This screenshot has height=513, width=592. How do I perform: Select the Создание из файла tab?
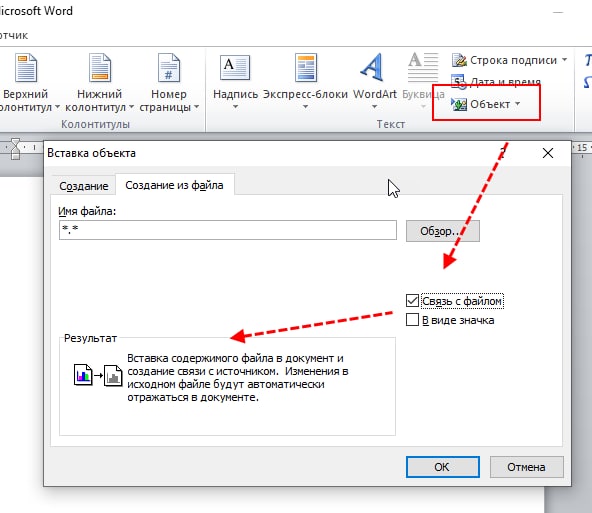(174, 185)
